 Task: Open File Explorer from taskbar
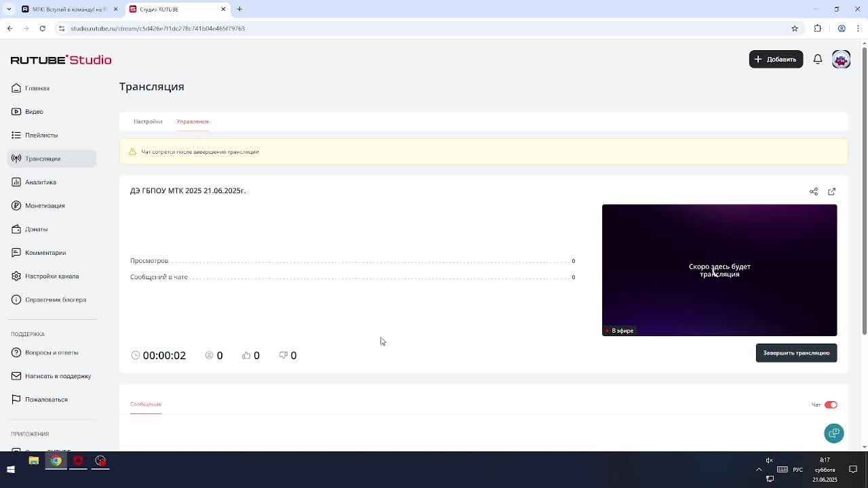pyautogui.click(x=33, y=461)
